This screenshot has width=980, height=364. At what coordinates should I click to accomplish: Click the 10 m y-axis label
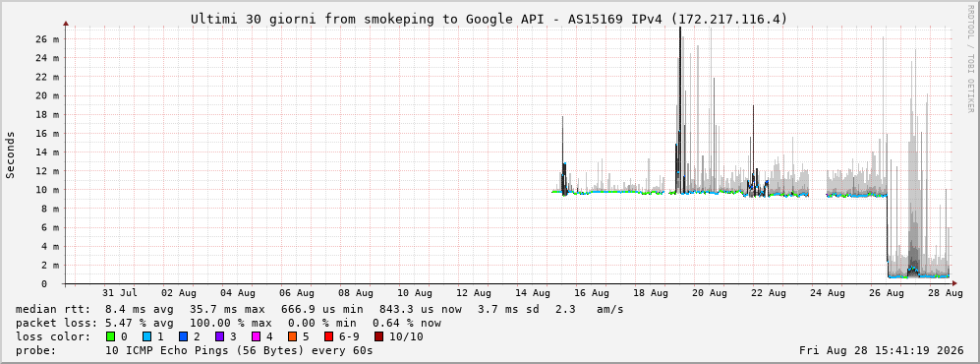pos(47,190)
